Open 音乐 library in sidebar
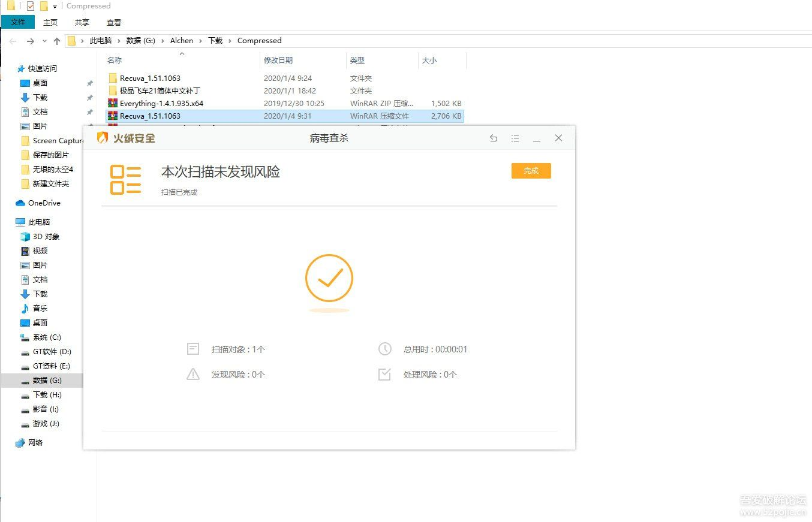 point(34,309)
